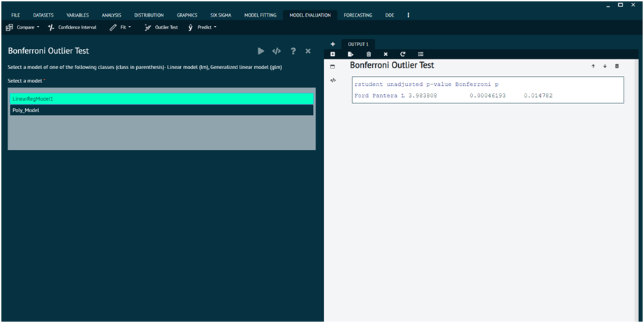Open the MODEL FITTING tab
Viewport: 644px width, 323px height.
click(x=261, y=15)
